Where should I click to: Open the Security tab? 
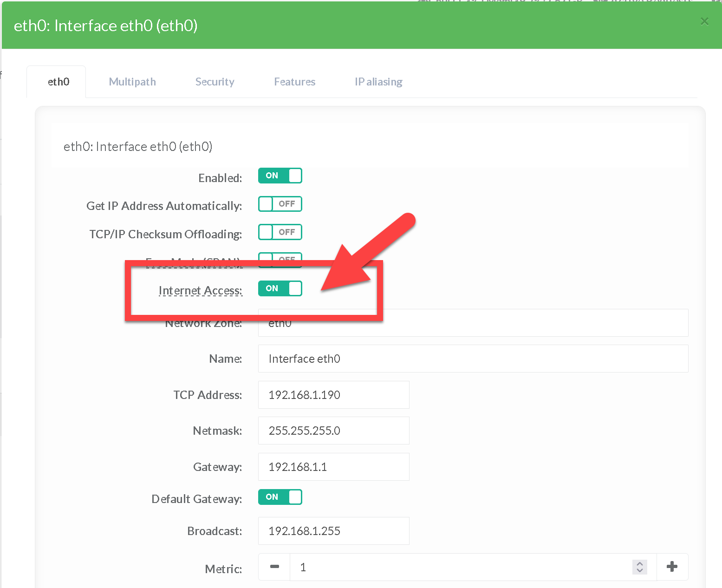coord(215,82)
